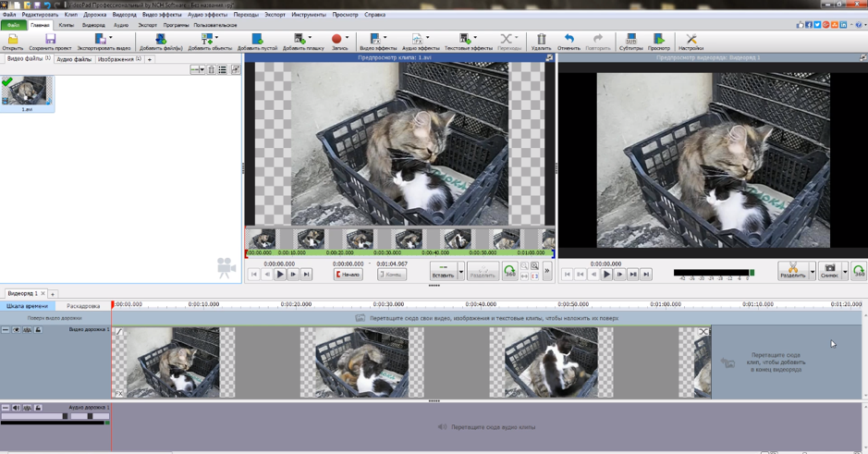Toggle lock on Аудио дорожка 1
The width and height of the screenshot is (868, 454).
tap(38, 408)
